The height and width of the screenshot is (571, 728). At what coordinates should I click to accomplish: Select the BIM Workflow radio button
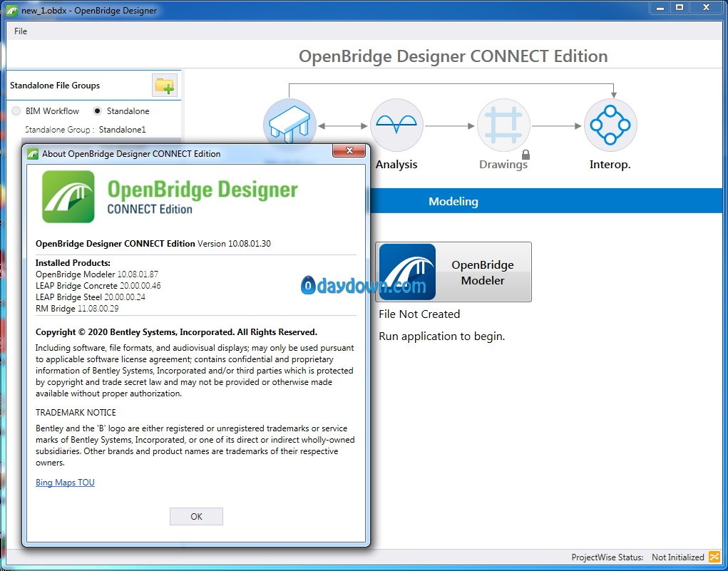[x=16, y=111]
